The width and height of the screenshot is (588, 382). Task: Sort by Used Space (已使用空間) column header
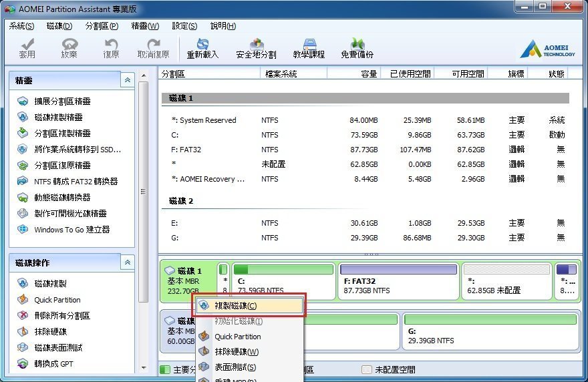(407, 74)
